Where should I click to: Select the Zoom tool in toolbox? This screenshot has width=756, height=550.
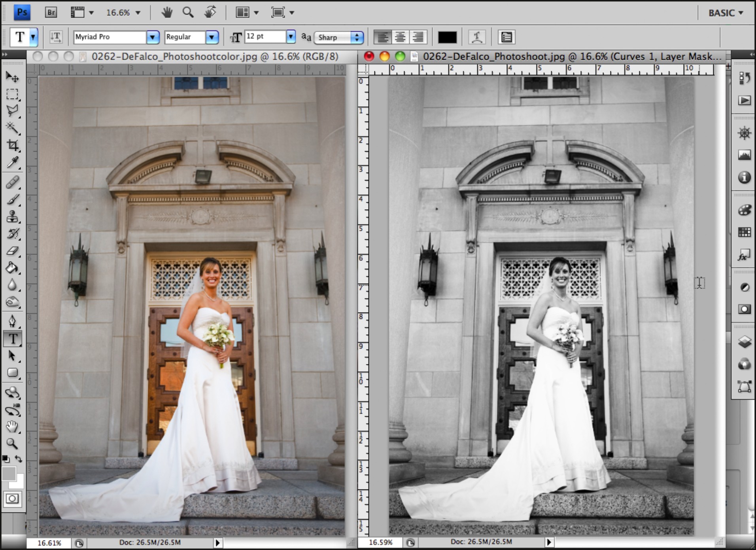pos(12,444)
